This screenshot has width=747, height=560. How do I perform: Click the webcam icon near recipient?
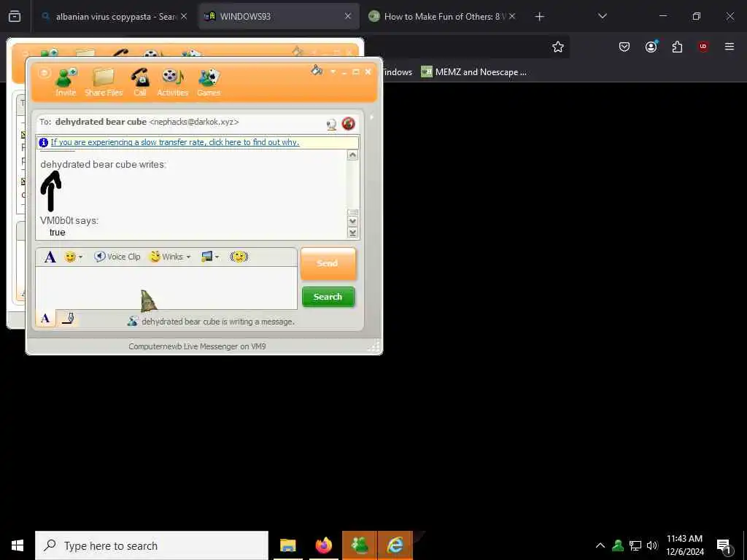[332, 125]
